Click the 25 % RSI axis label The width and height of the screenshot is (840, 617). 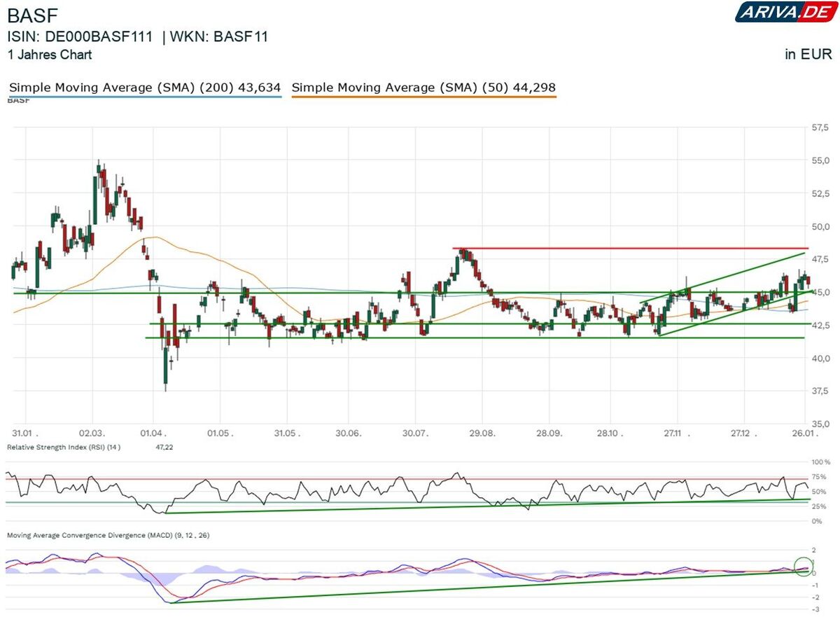[820, 506]
